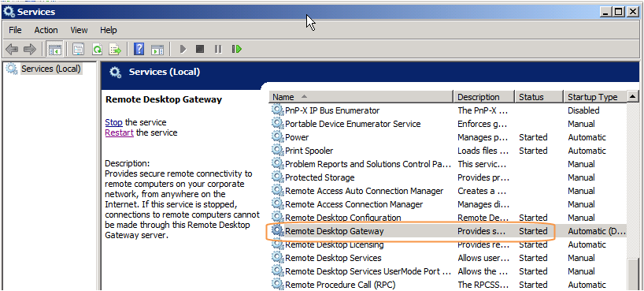644x291 pixels.
Task: Open the Help menu
Action: (109, 30)
